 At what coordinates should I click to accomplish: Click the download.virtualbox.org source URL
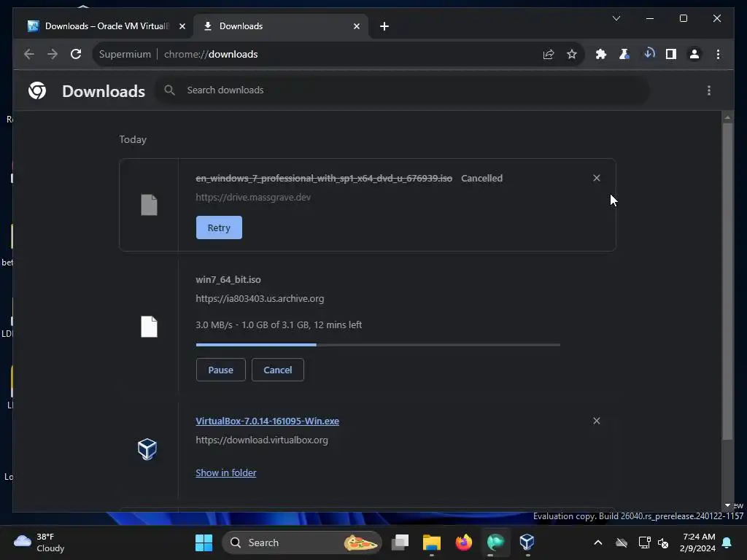click(x=262, y=440)
